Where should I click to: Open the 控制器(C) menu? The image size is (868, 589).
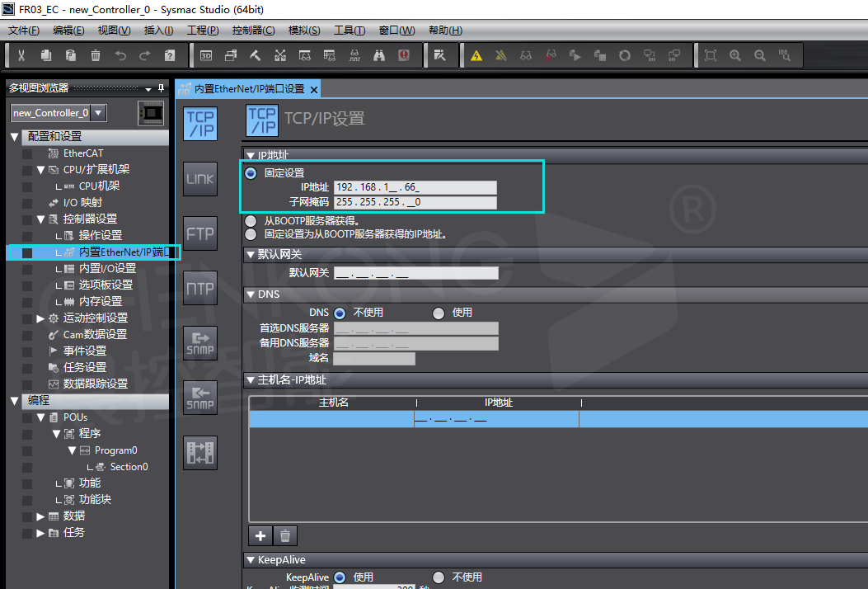point(253,31)
